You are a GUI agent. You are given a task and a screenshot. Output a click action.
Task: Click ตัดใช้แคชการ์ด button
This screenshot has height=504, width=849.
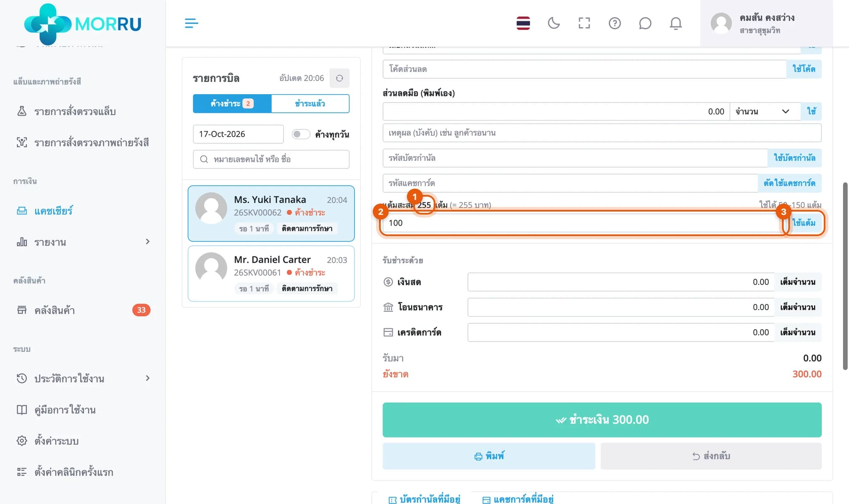790,183
